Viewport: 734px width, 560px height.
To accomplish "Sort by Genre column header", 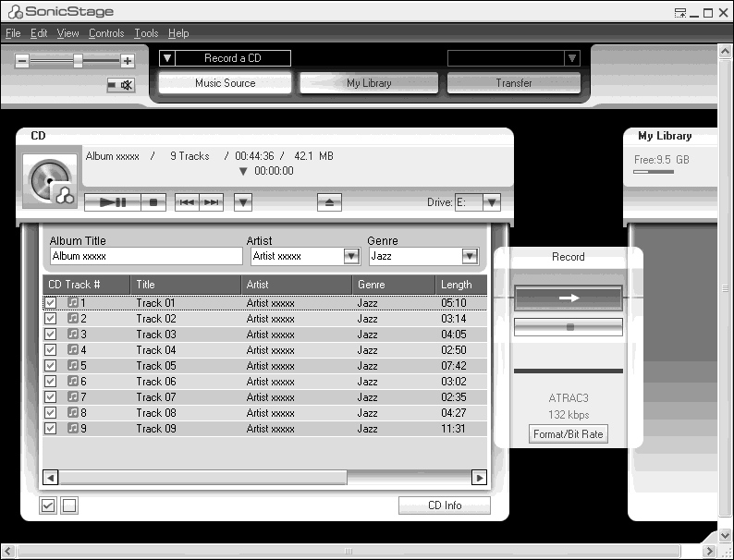I will (393, 285).
